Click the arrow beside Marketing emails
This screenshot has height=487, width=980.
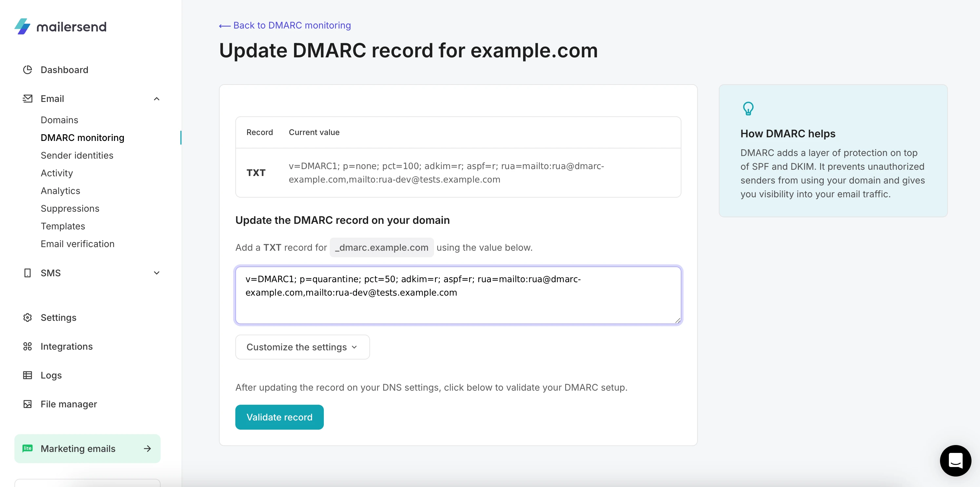[x=147, y=449]
